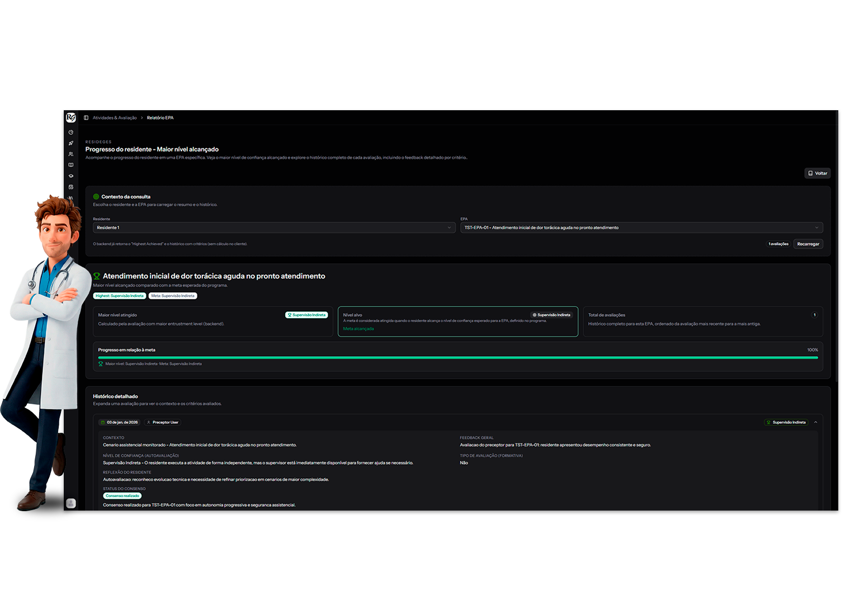Click the Highest: Supervisão Indireta tag
This screenshot has height=604, width=868.
[120, 296]
